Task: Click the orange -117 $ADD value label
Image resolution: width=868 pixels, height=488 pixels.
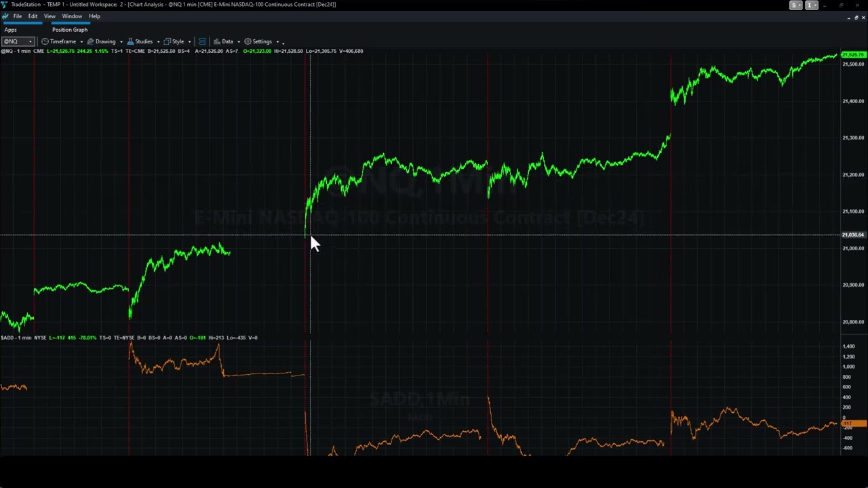Action: click(x=854, y=424)
